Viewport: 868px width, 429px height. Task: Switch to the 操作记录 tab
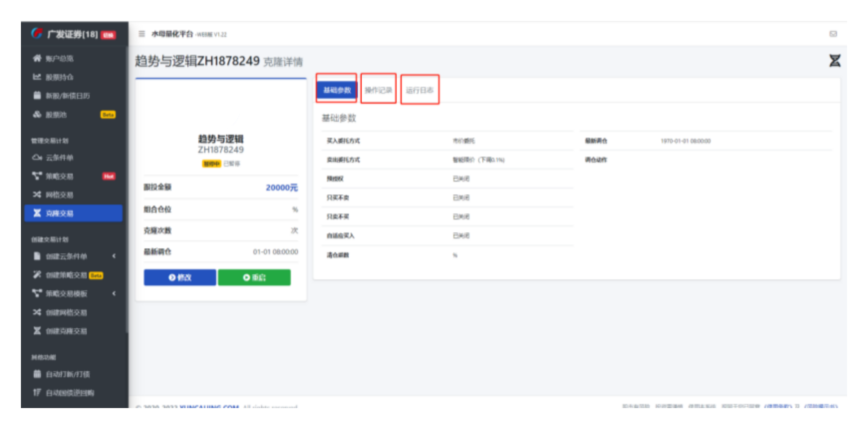[x=378, y=90]
